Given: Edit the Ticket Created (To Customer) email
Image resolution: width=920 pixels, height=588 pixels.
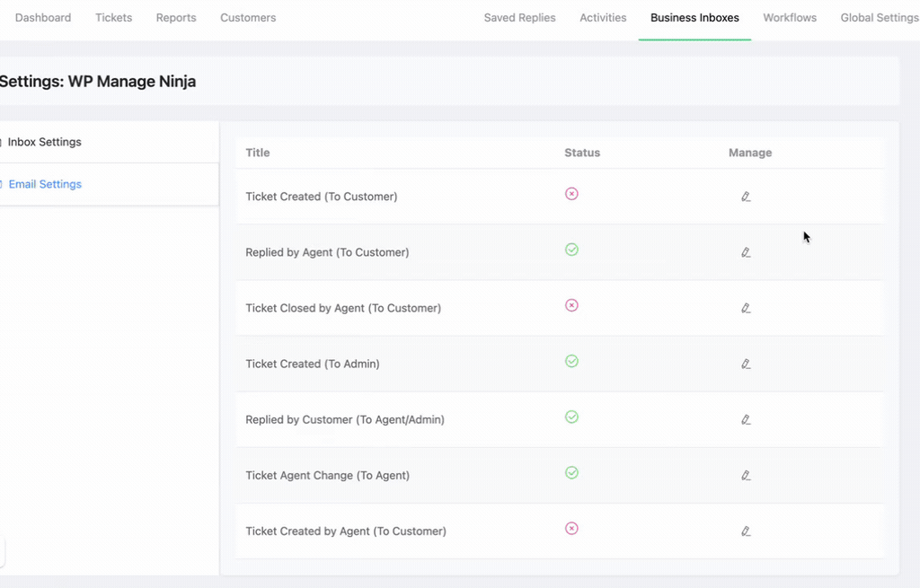Looking at the screenshot, I should [746, 197].
